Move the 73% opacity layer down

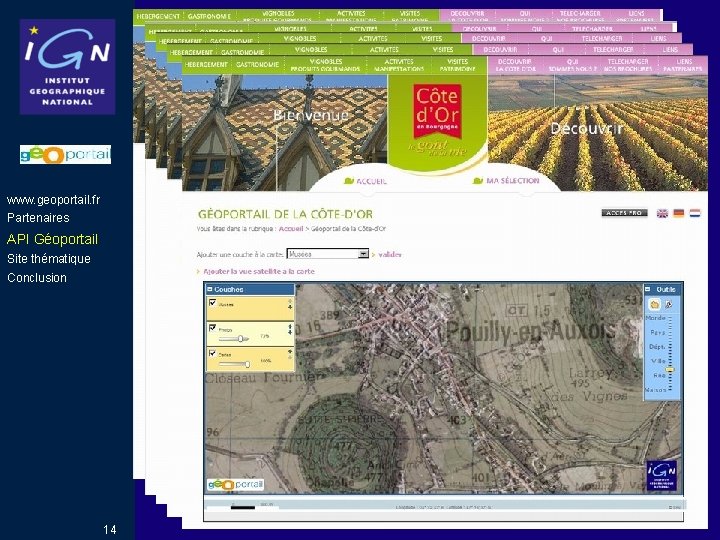(290, 332)
